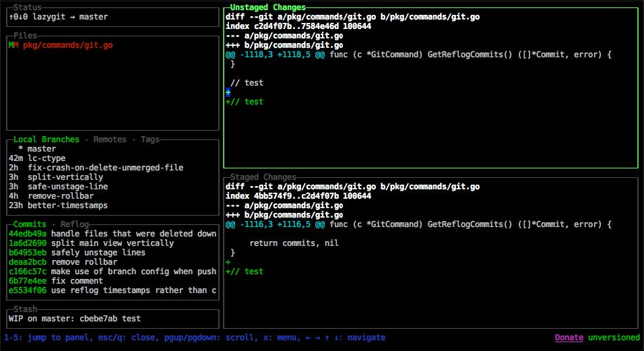Click the Donate link

569,338
